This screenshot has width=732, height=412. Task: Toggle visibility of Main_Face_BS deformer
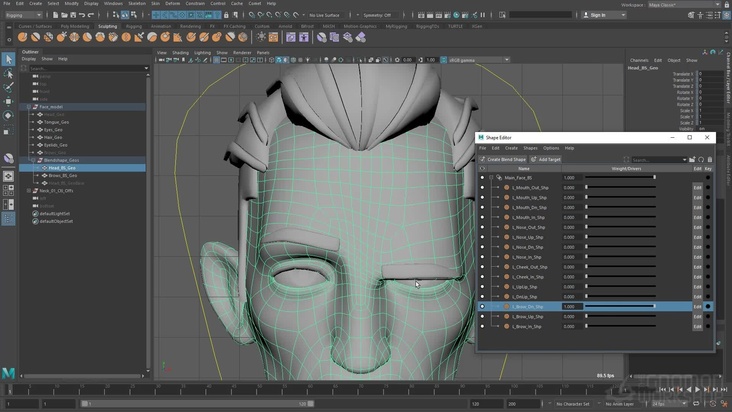[482, 178]
